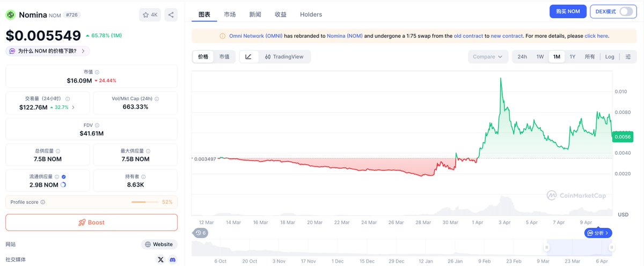
Task: Click the 8.63K holders value
Action: [x=135, y=185]
